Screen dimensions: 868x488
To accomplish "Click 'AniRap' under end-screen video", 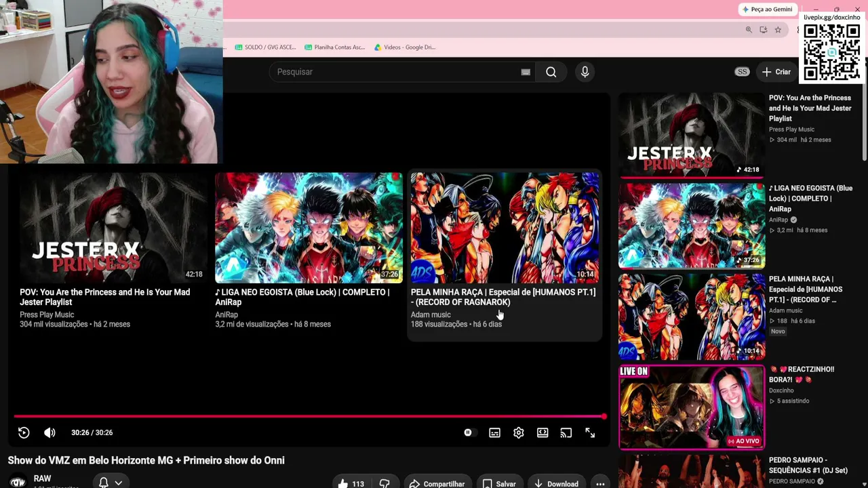I will (226, 314).
